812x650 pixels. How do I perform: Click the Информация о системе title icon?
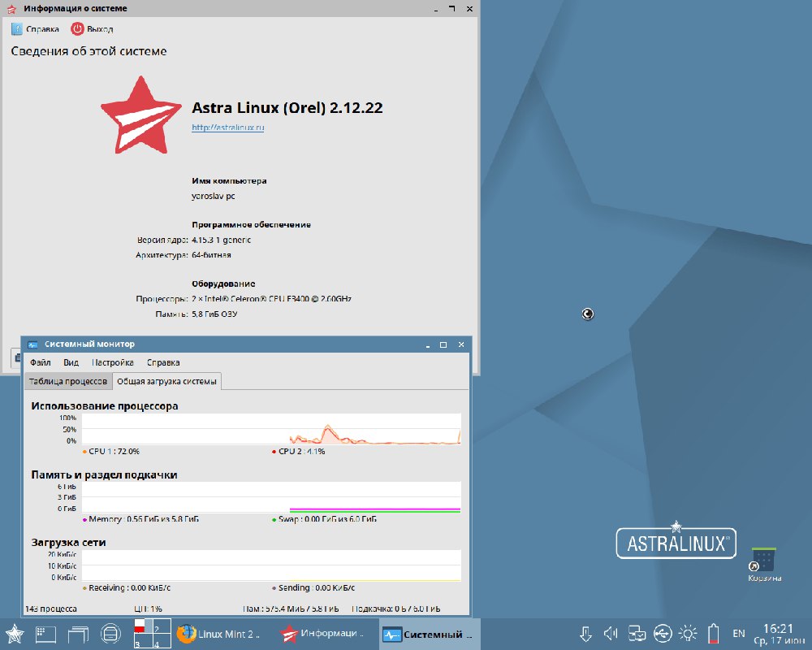click(11, 9)
